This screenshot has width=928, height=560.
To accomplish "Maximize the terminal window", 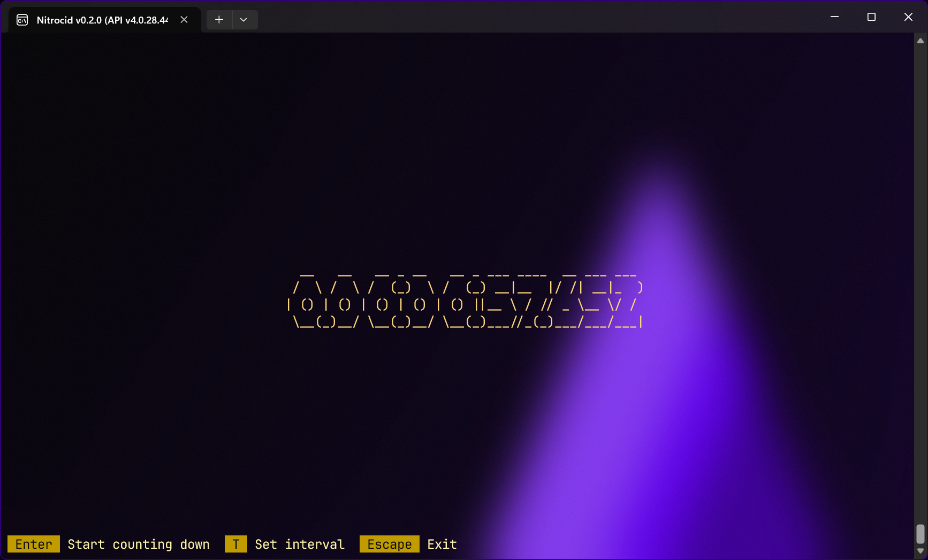I will click(871, 17).
